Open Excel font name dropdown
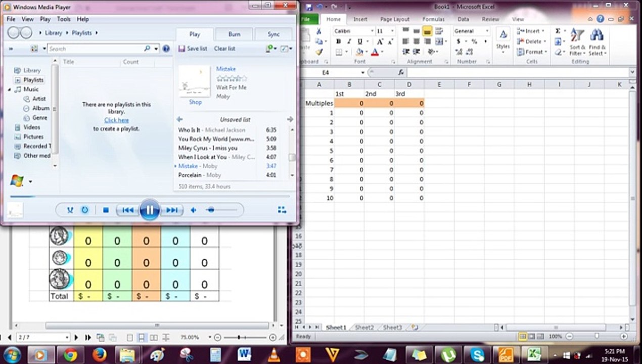The height and width of the screenshot is (364, 642). click(372, 31)
